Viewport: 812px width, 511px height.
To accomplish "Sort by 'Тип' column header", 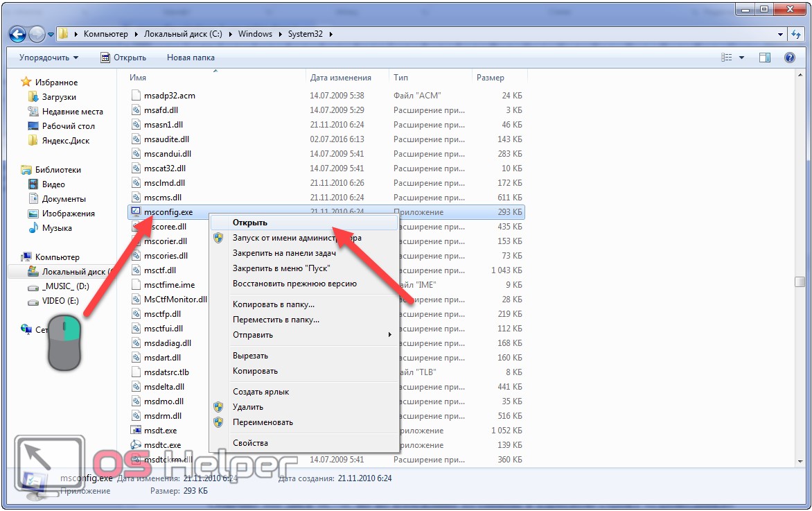I will point(401,77).
